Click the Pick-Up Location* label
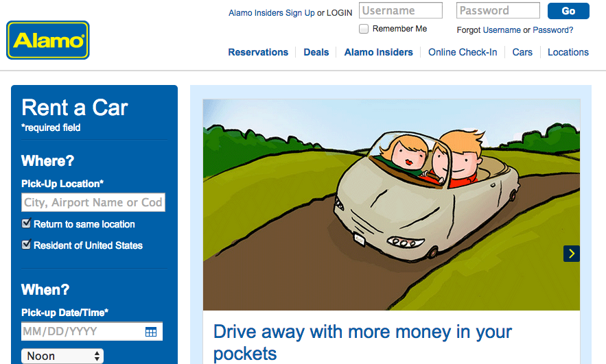 [62, 184]
